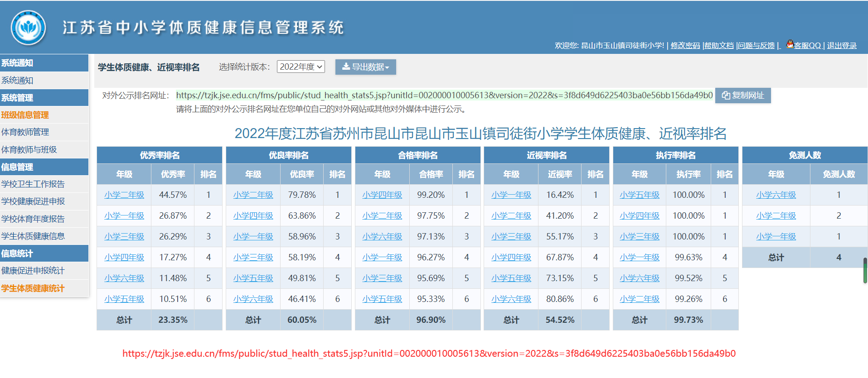Click the system logo emblem
The height and width of the screenshot is (378, 868).
[x=29, y=28]
